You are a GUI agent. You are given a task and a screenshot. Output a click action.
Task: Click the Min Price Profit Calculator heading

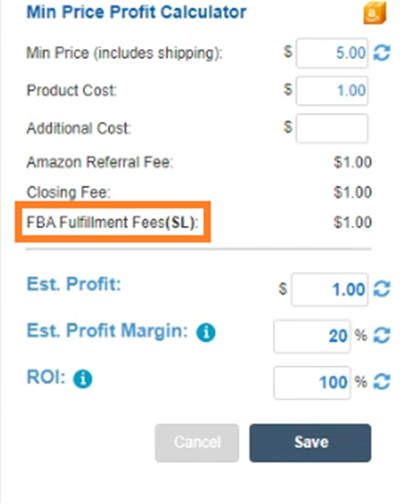tap(136, 12)
